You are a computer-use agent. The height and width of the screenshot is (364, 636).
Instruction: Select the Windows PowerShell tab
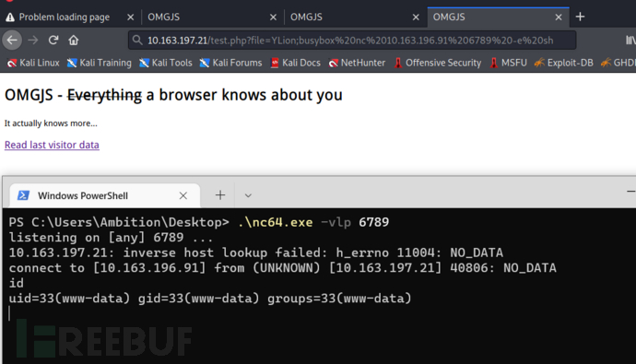pos(105,195)
